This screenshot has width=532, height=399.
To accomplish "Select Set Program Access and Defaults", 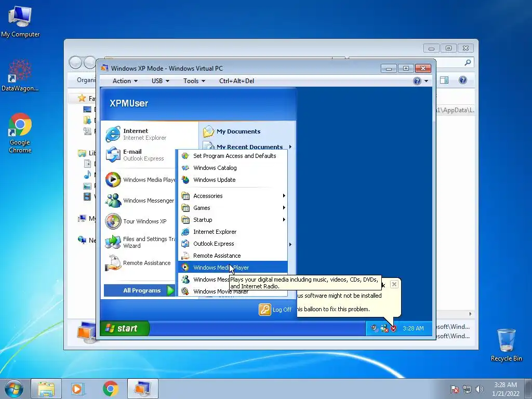I will pos(233,156).
